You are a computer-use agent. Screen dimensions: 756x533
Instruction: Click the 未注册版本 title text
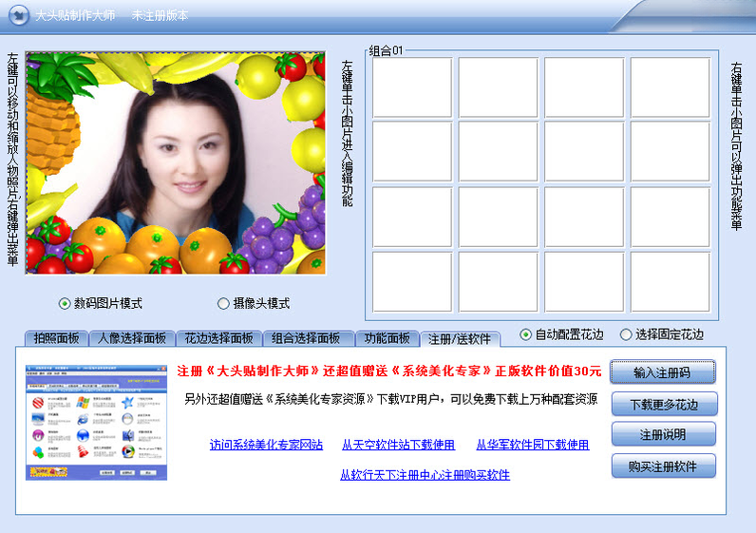click(x=160, y=15)
